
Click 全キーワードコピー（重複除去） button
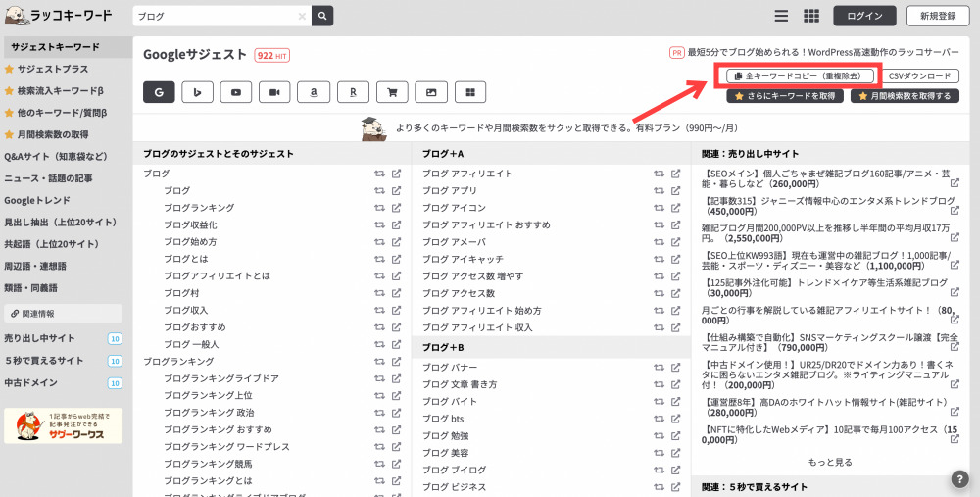click(x=800, y=75)
